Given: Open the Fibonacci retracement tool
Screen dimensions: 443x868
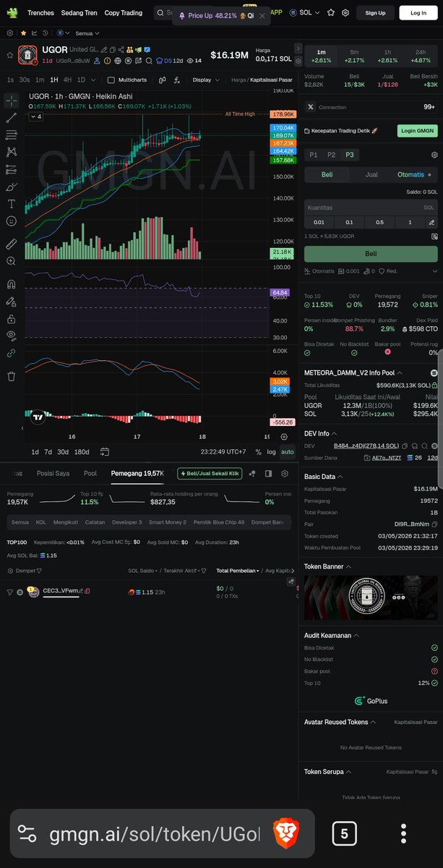Looking at the screenshot, I should pyautogui.click(x=11, y=135).
